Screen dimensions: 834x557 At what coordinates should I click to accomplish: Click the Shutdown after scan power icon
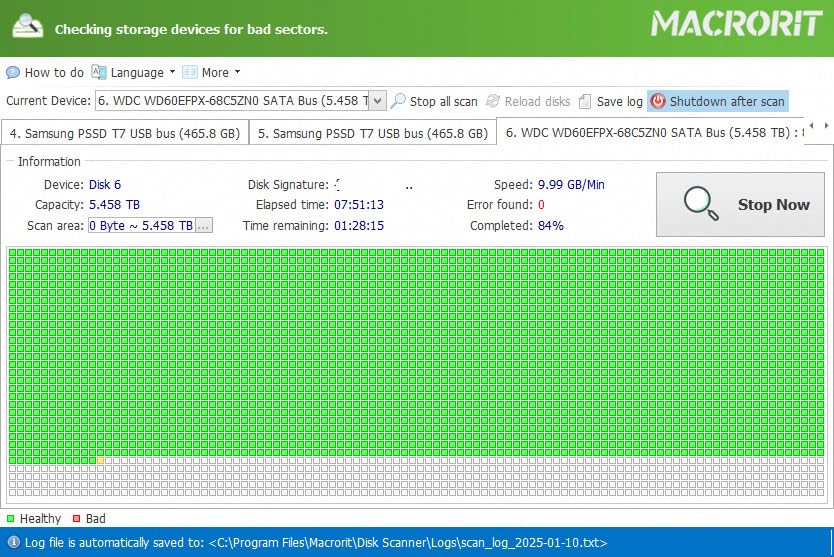pos(658,101)
